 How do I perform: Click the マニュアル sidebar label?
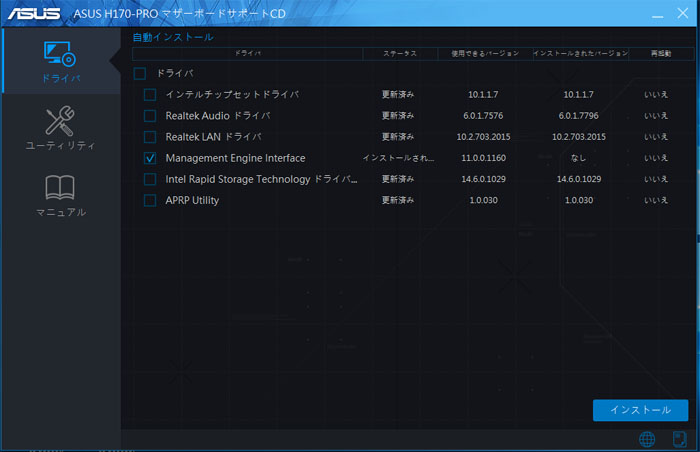[61, 212]
